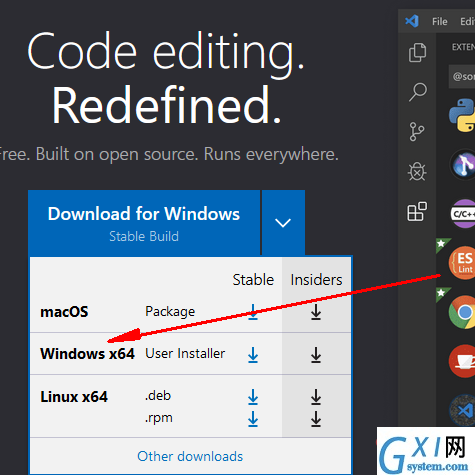The image size is (475, 475).
Task: Click the User Installer text
Action: coord(185,354)
